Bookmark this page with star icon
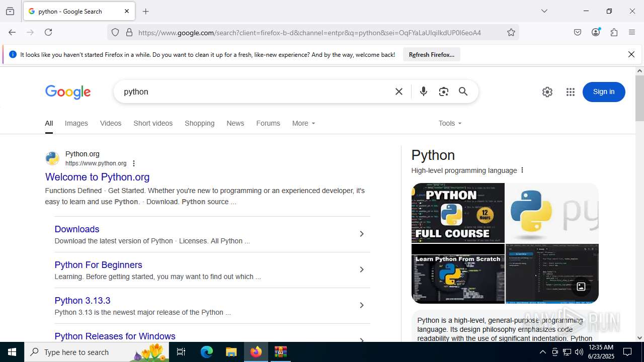 (511, 33)
